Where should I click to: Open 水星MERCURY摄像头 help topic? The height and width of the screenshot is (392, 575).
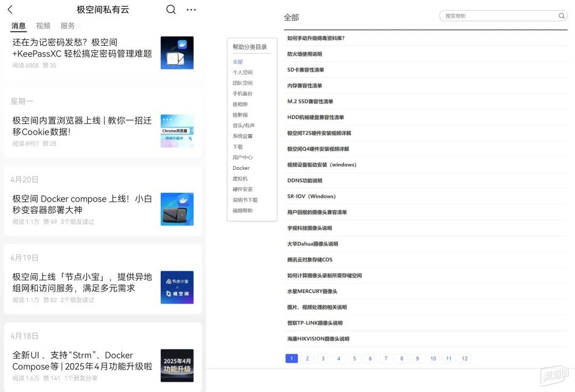click(x=312, y=291)
